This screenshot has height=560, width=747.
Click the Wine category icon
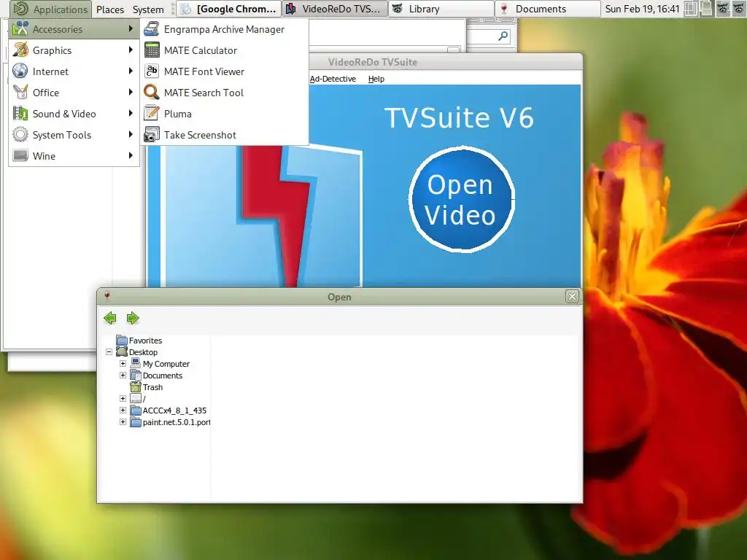point(20,156)
